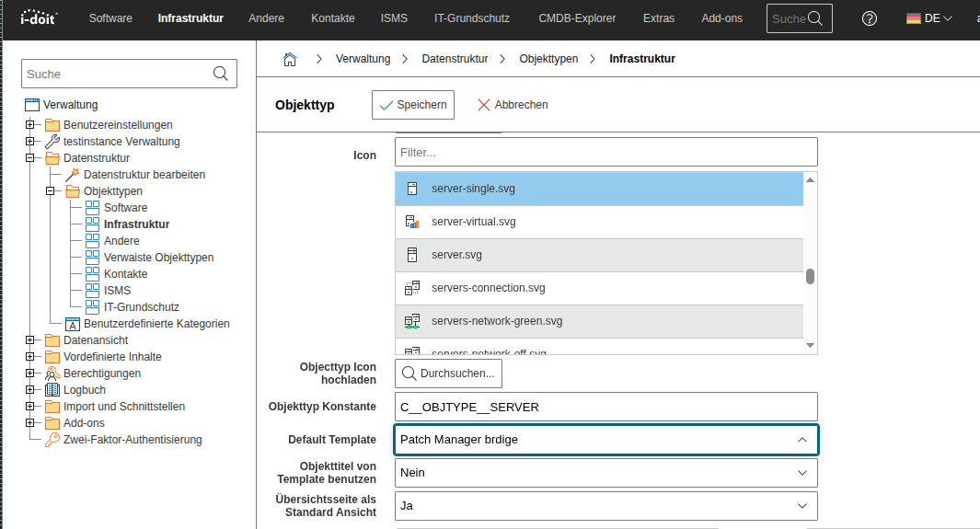Open Zwei-Faktor-Authentisierung key item
This screenshot has height=529, width=980.
(x=132, y=440)
